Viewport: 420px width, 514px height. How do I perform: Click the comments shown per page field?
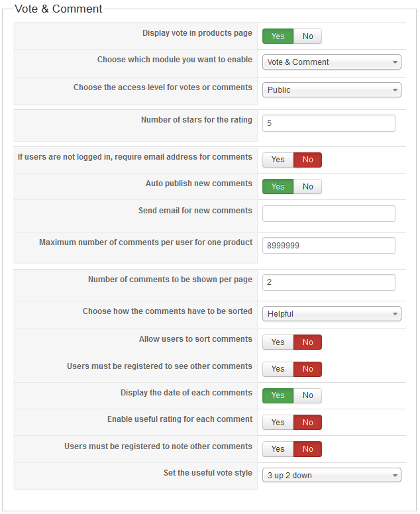click(x=329, y=282)
